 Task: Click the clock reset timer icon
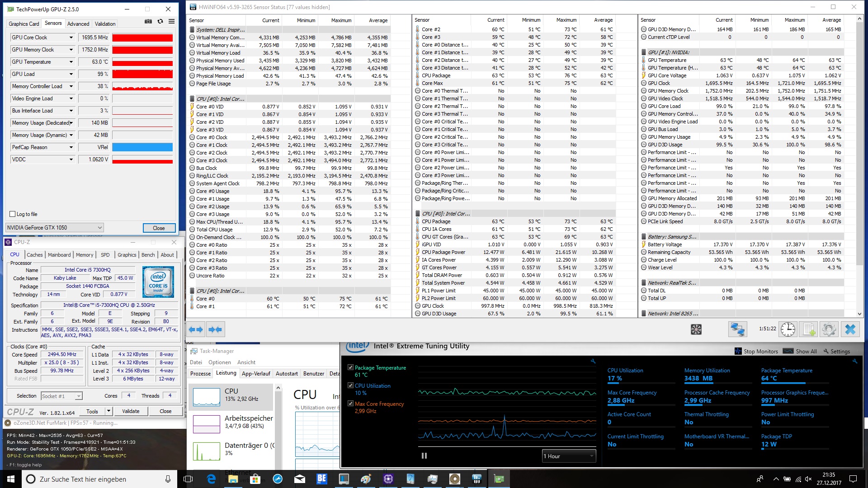click(788, 329)
